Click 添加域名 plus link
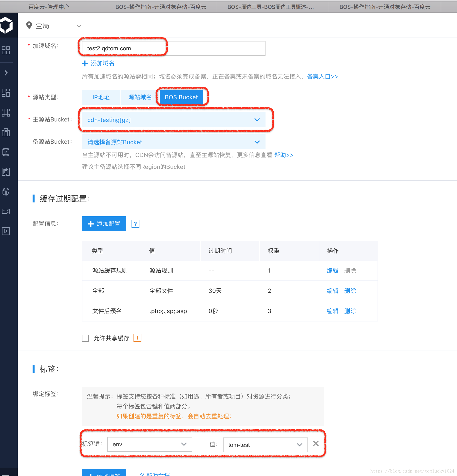This screenshot has width=457, height=476. (98, 63)
